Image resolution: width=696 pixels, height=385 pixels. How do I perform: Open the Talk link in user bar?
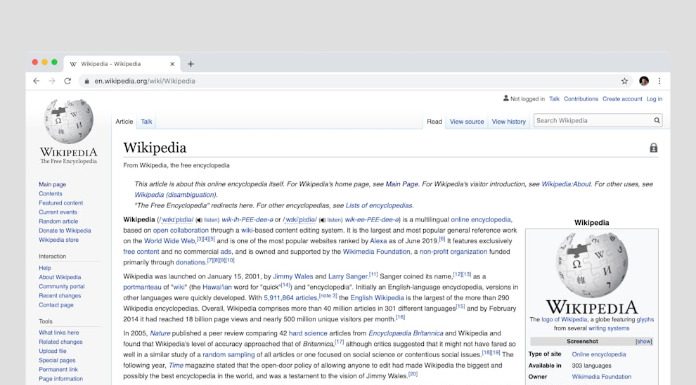click(x=554, y=99)
